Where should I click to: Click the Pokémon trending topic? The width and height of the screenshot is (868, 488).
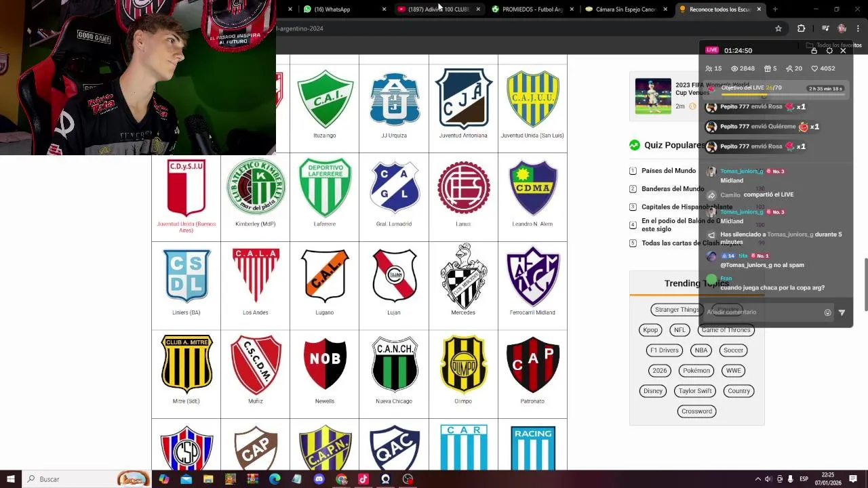click(x=696, y=371)
